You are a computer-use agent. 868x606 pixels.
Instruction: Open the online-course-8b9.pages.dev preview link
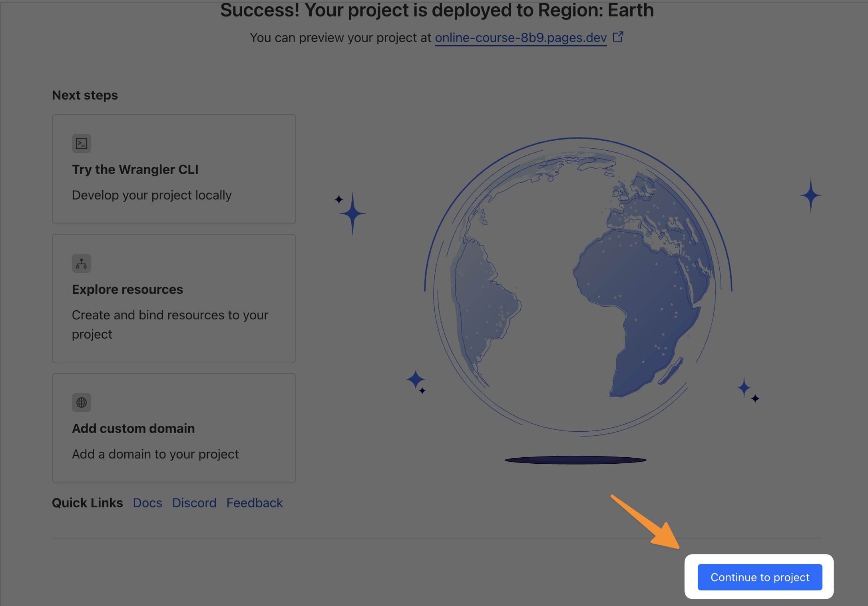(520, 38)
